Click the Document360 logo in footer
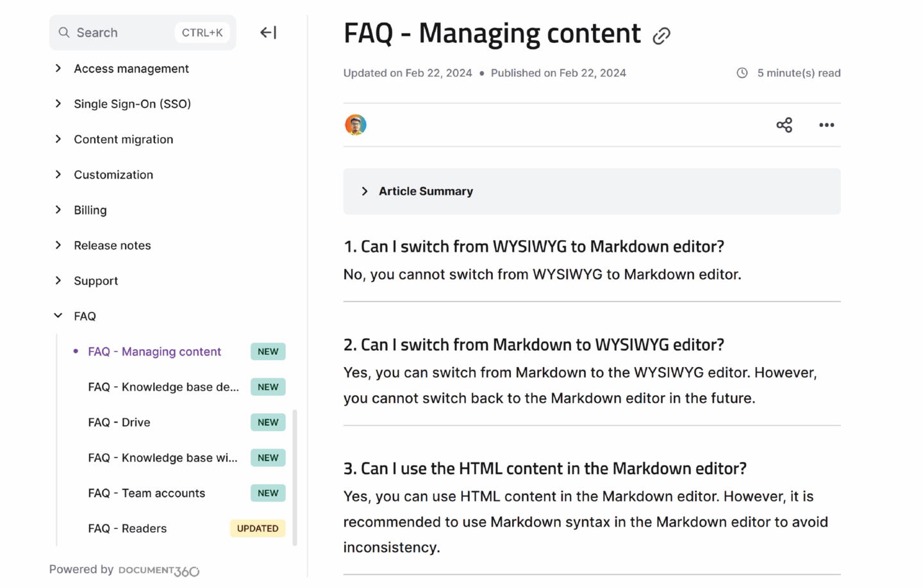Viewport: 923px width, 588px height. point(159,570)
